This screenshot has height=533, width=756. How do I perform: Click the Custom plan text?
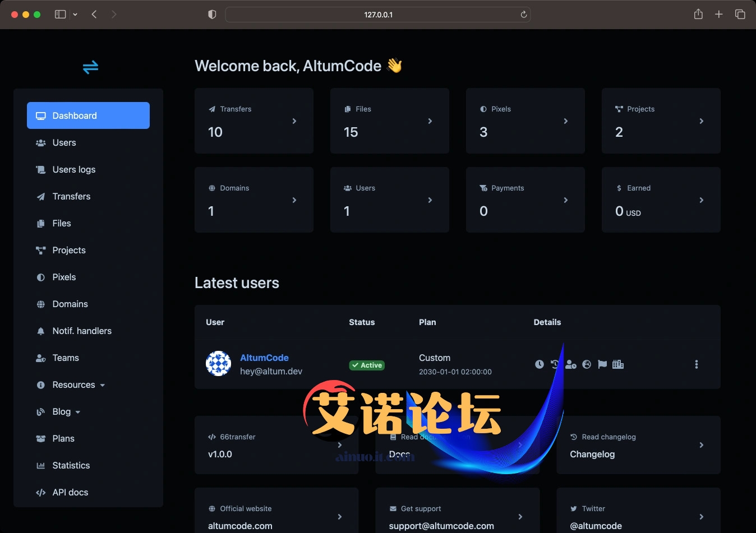(435, 358)
